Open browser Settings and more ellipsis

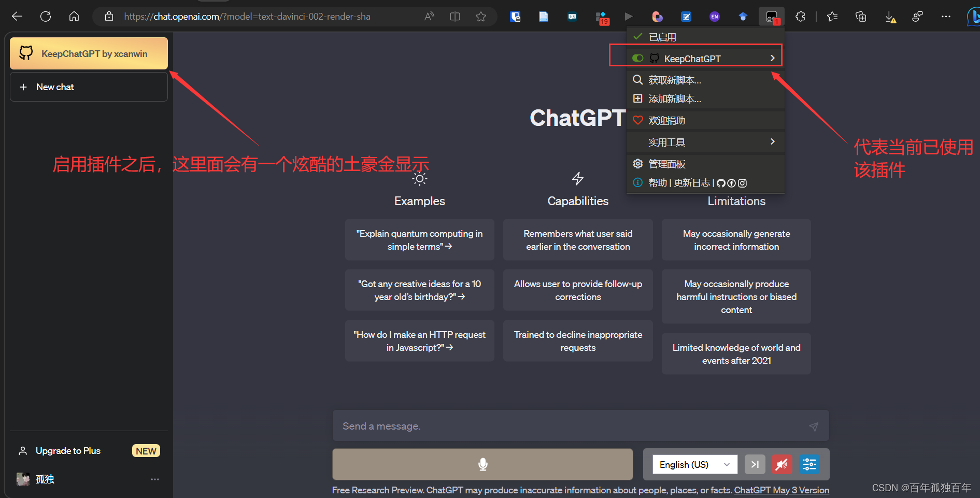(x=946, y=17)
